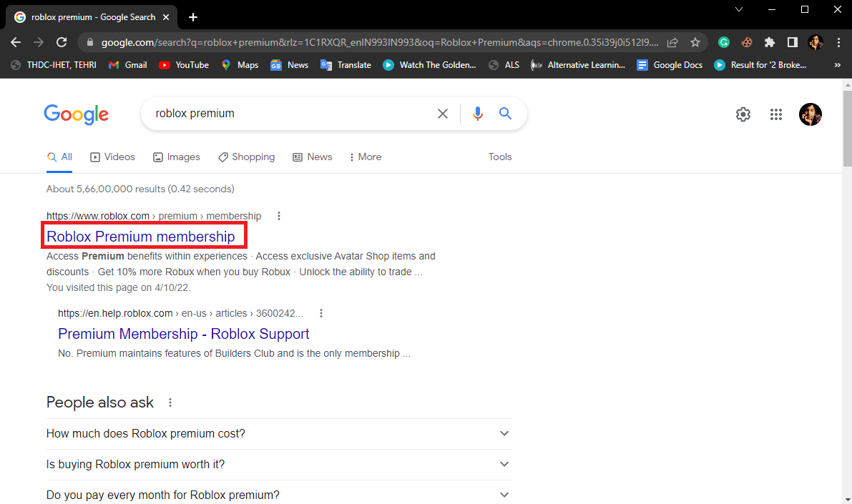Click the Google Search magnifying glass icon
The width and height of the screenshot is (852, 504).
coord(505,113)
